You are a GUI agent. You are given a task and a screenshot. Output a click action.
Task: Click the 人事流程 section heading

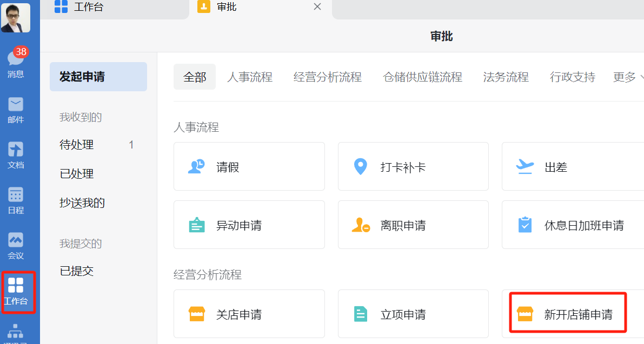pyautogui.click(x=196, y=127)
